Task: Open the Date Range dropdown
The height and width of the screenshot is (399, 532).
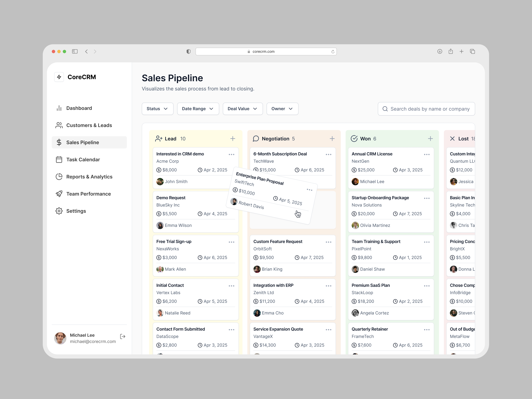Action: pyautogui.click(x=198, y=109)
